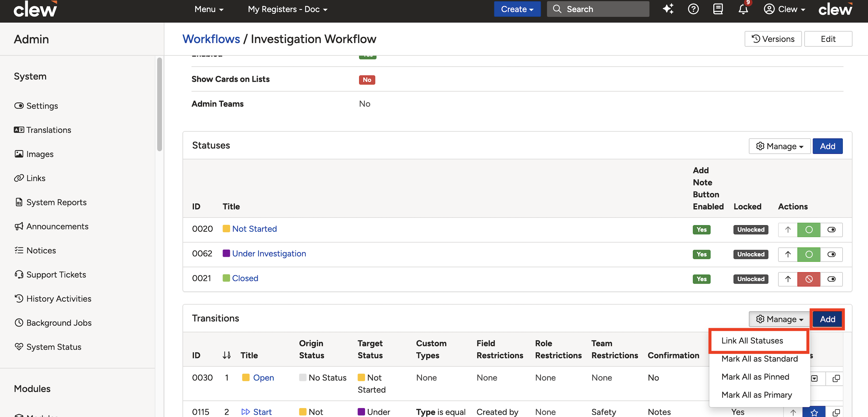The height and width of the screenshot is (417, 868).
Task: Click the green swatch beside Closed
Action: (x=226, y=278)
